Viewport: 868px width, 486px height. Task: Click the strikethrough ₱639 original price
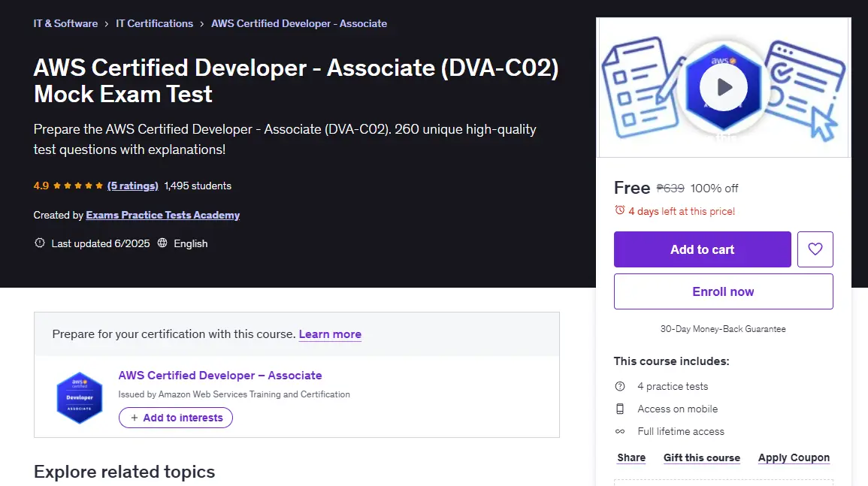click(x=670, y=189)
